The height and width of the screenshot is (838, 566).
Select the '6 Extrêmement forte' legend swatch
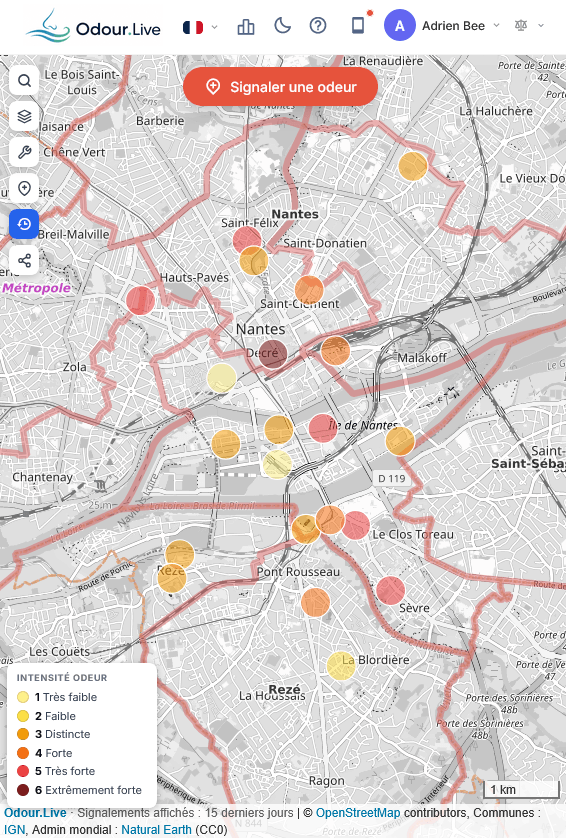(x=23, y=790)
